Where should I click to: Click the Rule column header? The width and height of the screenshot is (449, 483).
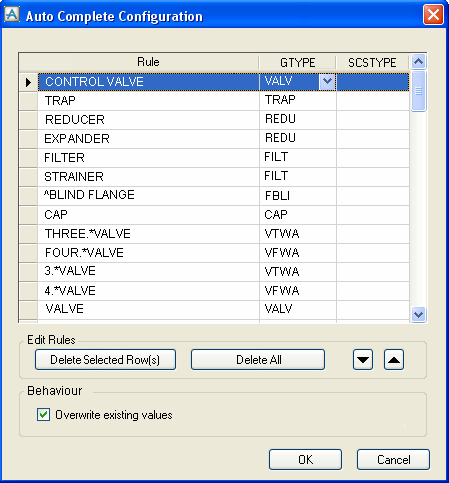click(x=148, y=62)
